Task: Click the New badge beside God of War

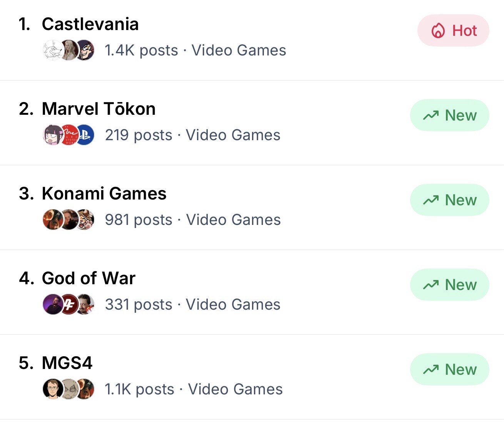Action: coord(449,285)
